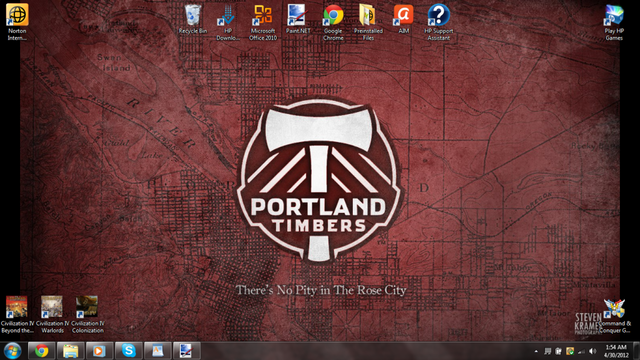Viewport: 640px width, 360px height.
Task: Select the Civilization IV Warlords shortcut
Action: (x=52, y=314)
